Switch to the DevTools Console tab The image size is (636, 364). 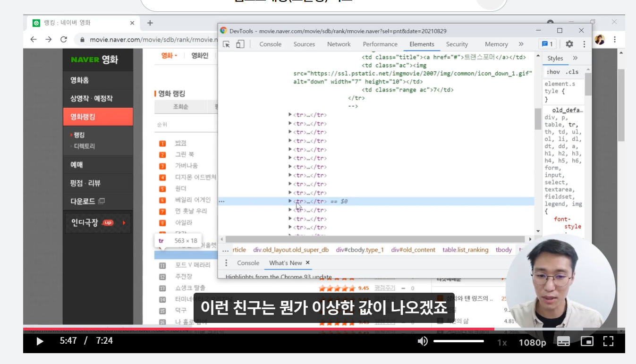point(271,44)
